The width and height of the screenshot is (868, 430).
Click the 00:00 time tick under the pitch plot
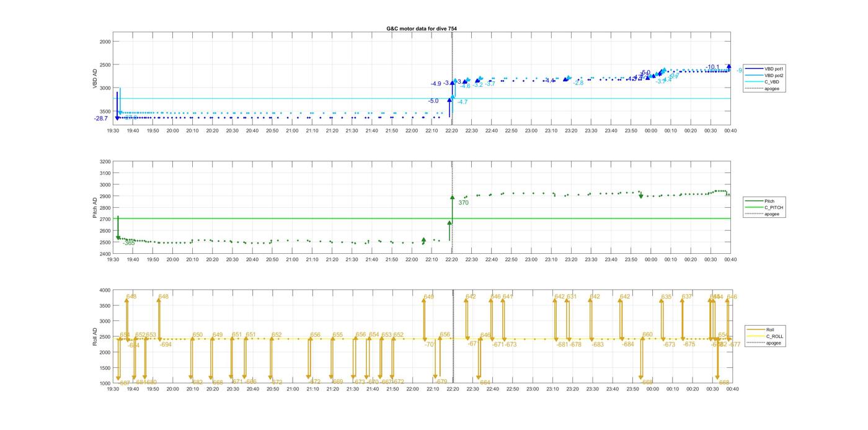[650, 260]
